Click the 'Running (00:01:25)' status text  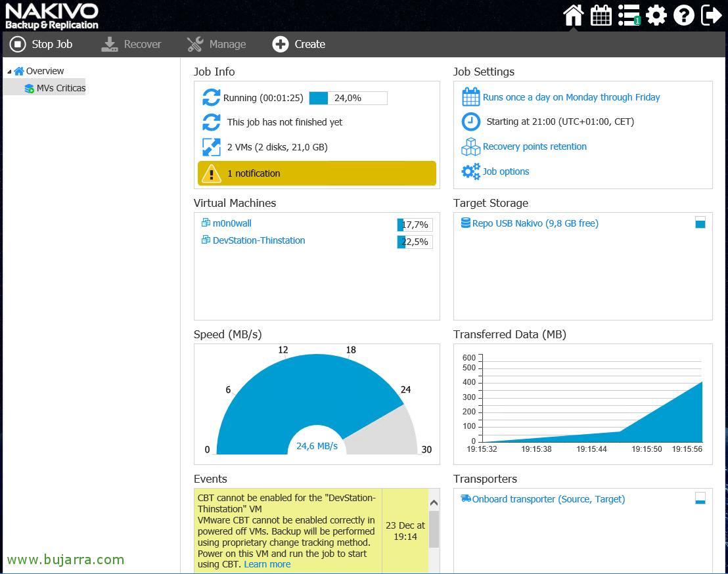pyautogui.click(x=263, y=98)
